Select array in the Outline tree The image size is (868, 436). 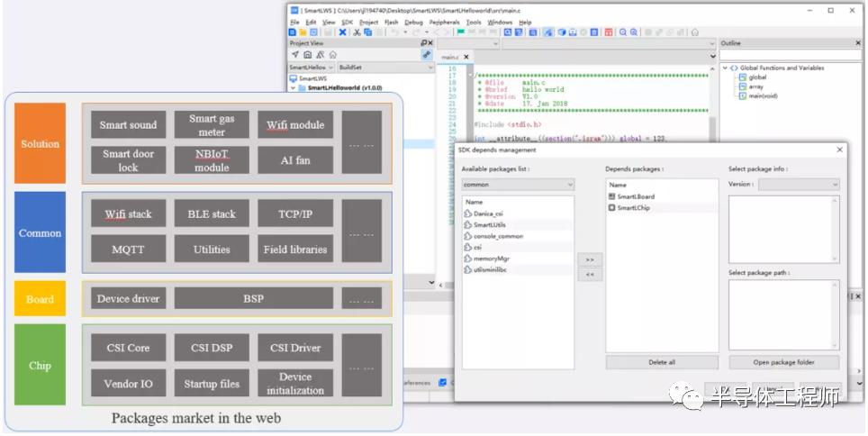point(751,86)
